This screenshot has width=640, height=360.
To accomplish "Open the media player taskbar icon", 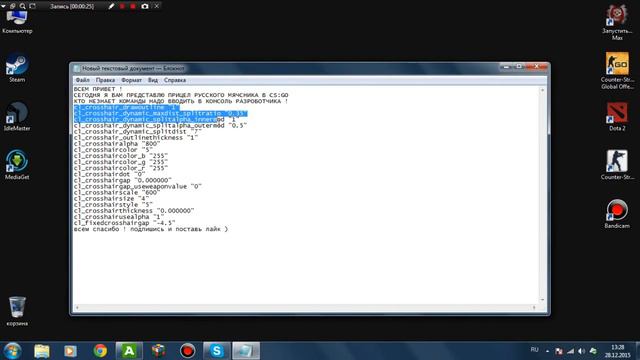I will [x=70, y=351].
